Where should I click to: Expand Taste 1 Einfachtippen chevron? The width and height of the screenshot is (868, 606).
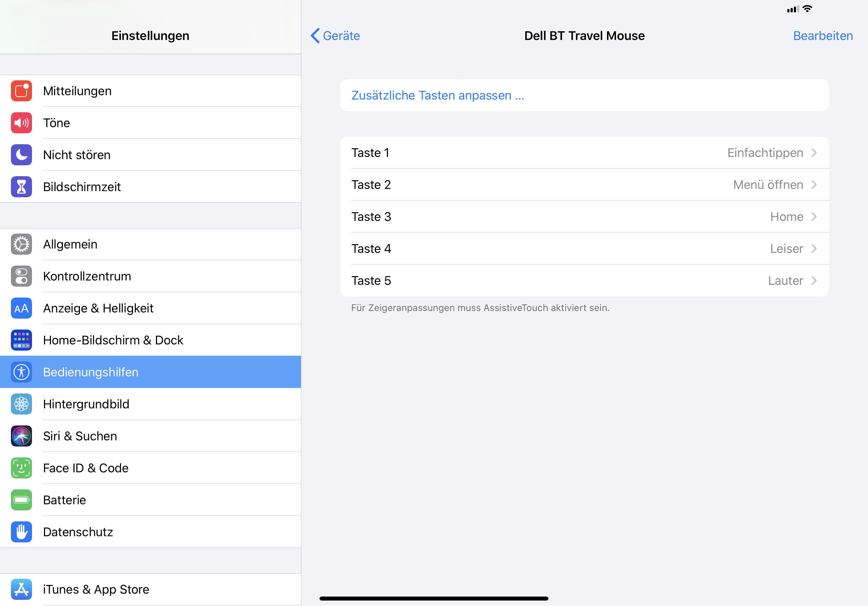tap(814, 153)
